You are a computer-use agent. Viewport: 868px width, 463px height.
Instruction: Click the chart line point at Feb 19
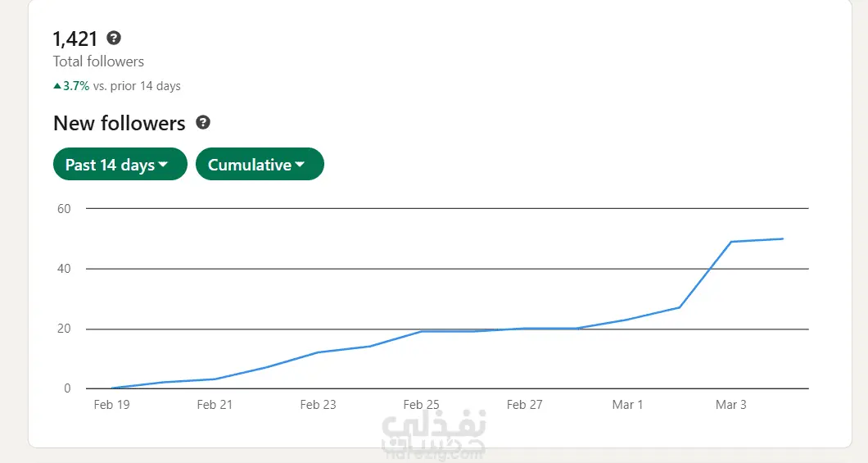112,388
